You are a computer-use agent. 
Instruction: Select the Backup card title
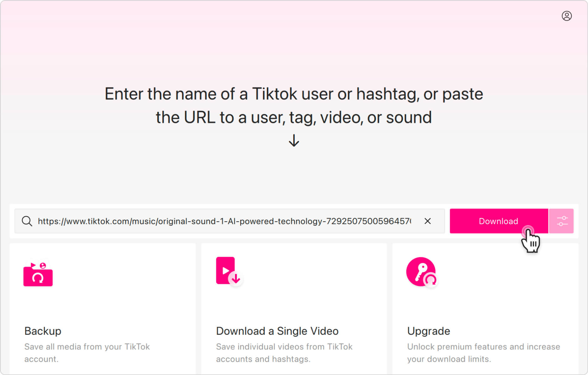43,331
